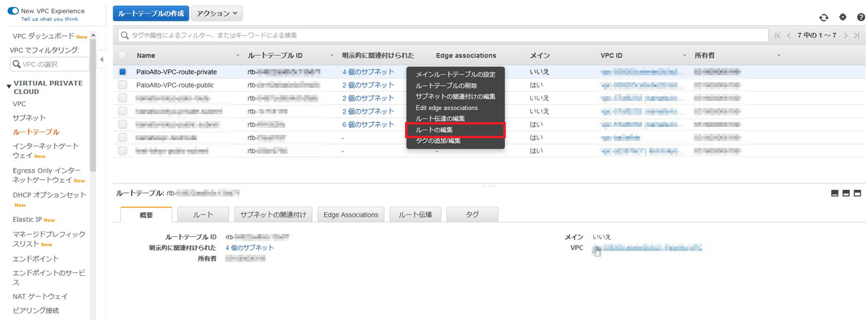868x320 pixels.
Task: Open the アクション dropdown
Action: coord(218,14)
